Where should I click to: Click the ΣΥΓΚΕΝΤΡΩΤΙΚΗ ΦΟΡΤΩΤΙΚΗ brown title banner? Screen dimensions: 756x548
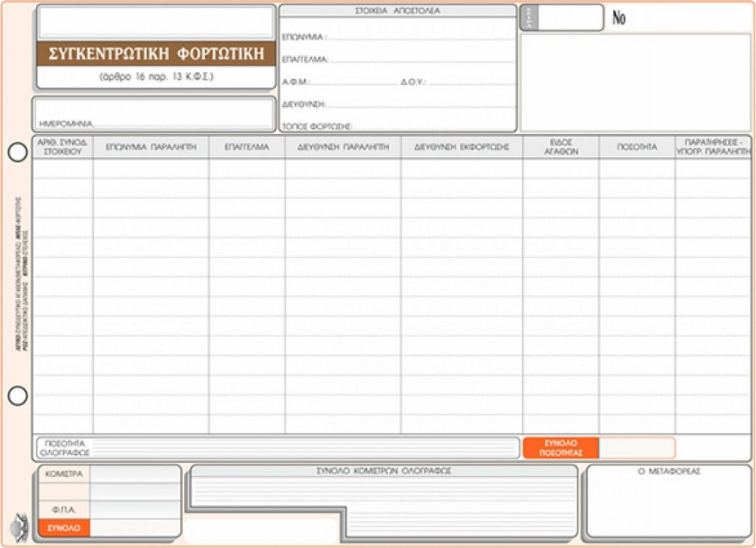(156, 54)
